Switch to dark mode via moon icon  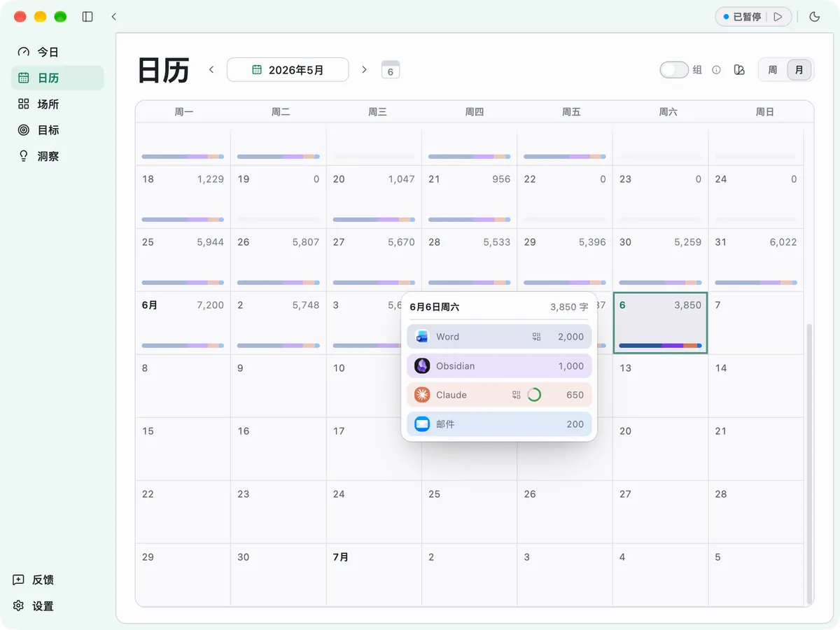(x=814, y=17)
